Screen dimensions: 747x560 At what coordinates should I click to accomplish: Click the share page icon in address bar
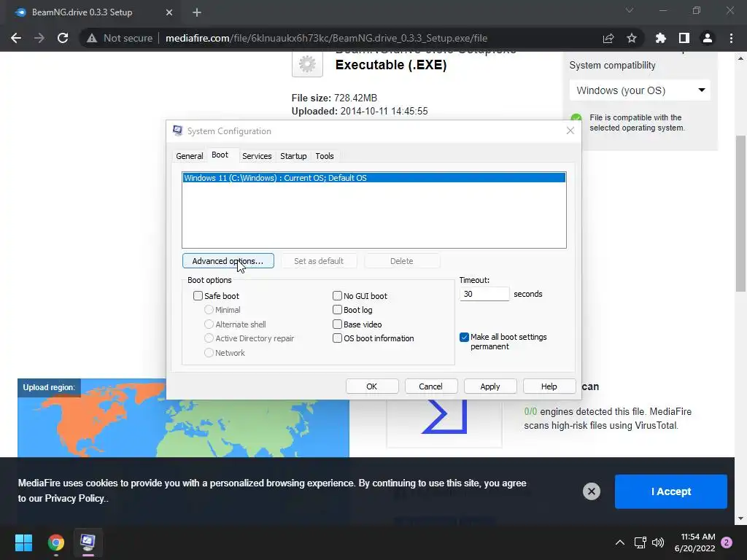tap(608, 38)
